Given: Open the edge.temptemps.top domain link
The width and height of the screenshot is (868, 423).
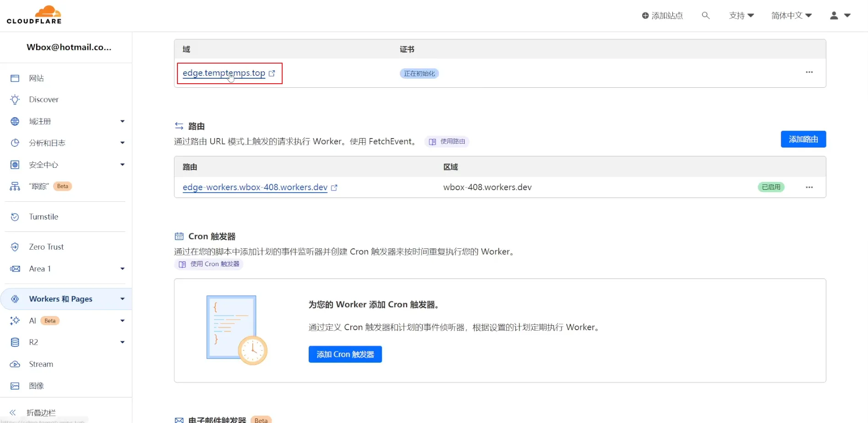Looking at the screenshot, I should pyautogui.click(x=224, y=73).
